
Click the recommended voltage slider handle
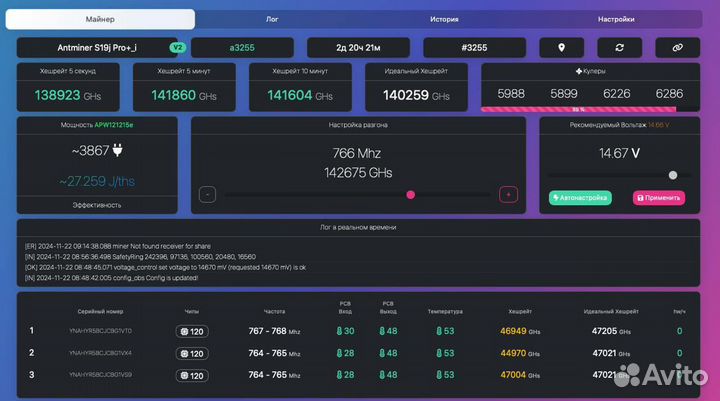point(673,174)
